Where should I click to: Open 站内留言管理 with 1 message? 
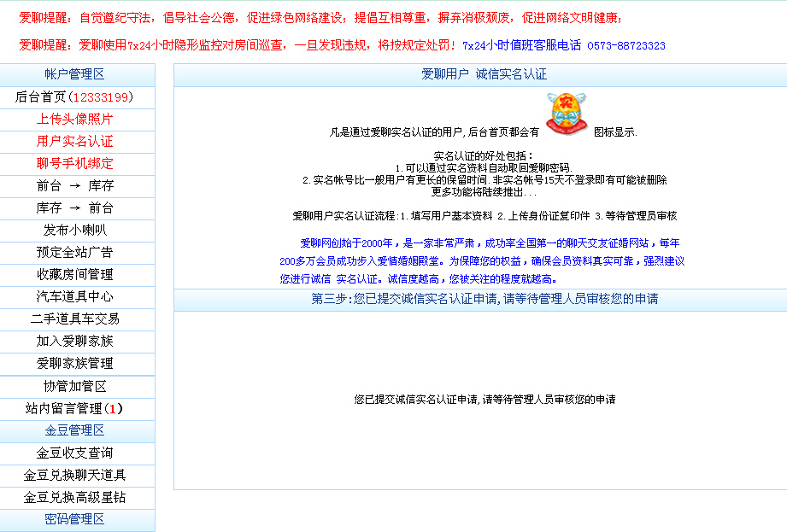pyautogui.click(x=74, y=409)
